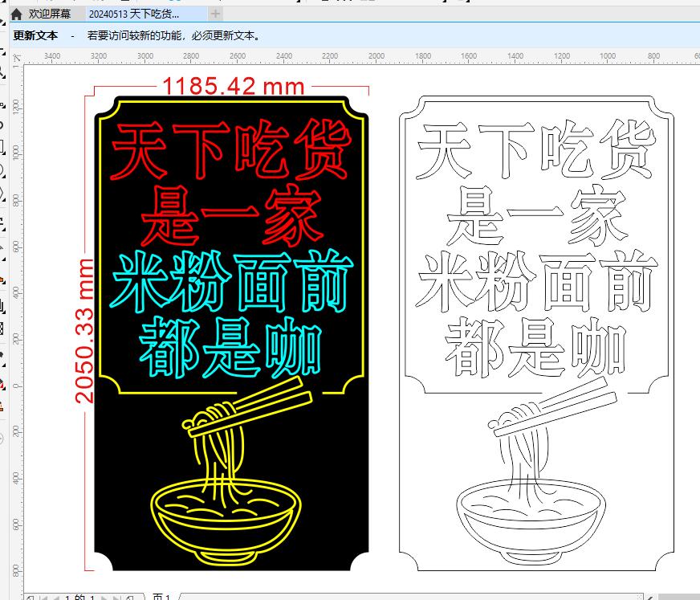Select the 页1 page tab

161,597
